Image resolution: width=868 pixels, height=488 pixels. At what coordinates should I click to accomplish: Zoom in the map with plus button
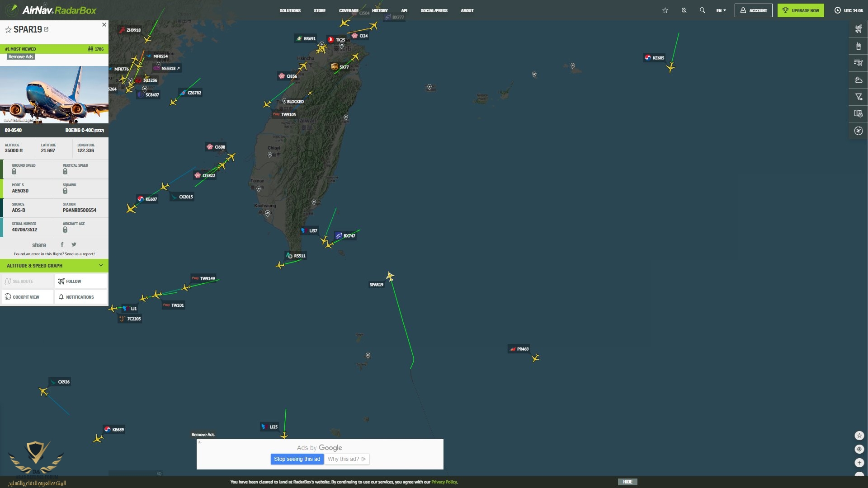tap(859, 463)
